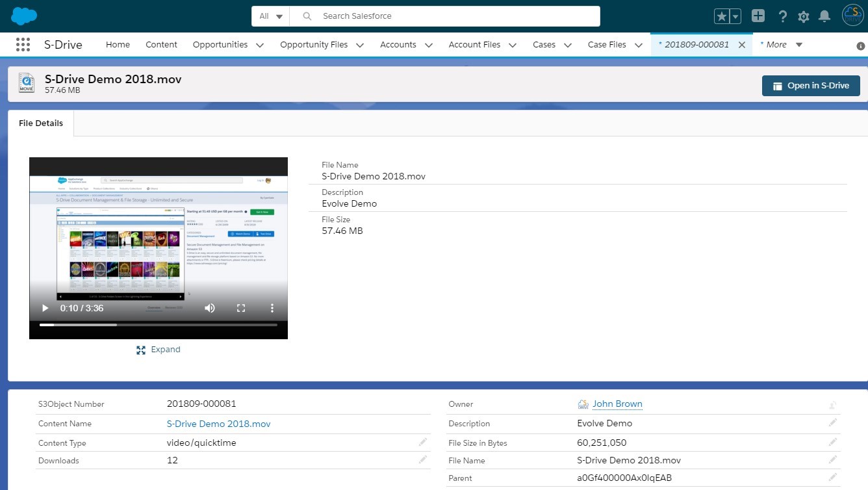Edit the Description field pencil
Viewport: 868px width, 490px height.
coord(833,422)
